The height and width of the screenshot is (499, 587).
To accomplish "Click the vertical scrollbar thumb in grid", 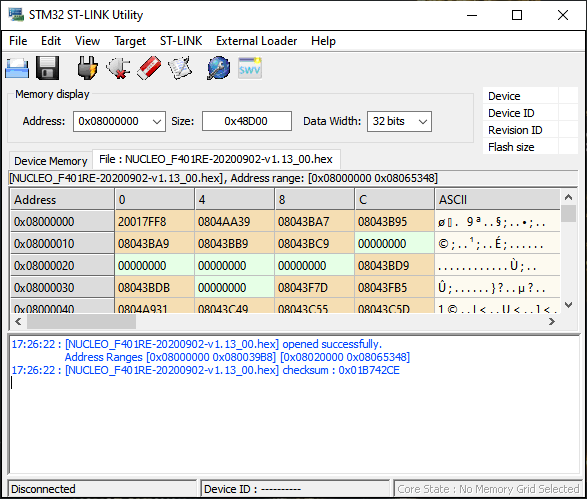I will click(x=568, y=214).
